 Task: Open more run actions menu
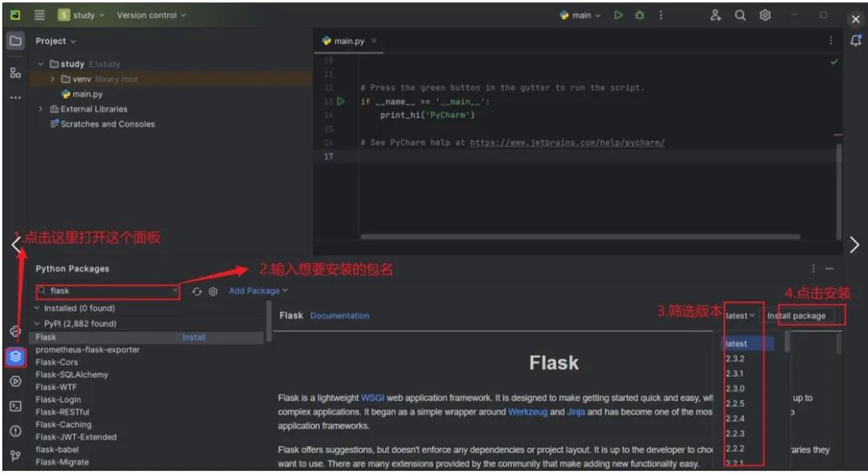tap(661, 15)
